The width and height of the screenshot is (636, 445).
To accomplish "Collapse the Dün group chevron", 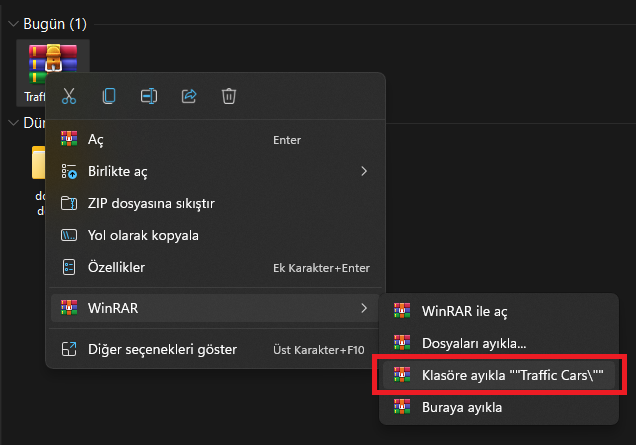I will pos(13,123).
